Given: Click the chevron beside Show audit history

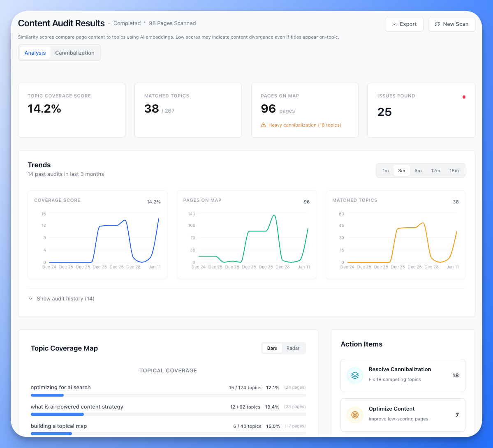Looking at the screenshot, I should pos(30,298).
